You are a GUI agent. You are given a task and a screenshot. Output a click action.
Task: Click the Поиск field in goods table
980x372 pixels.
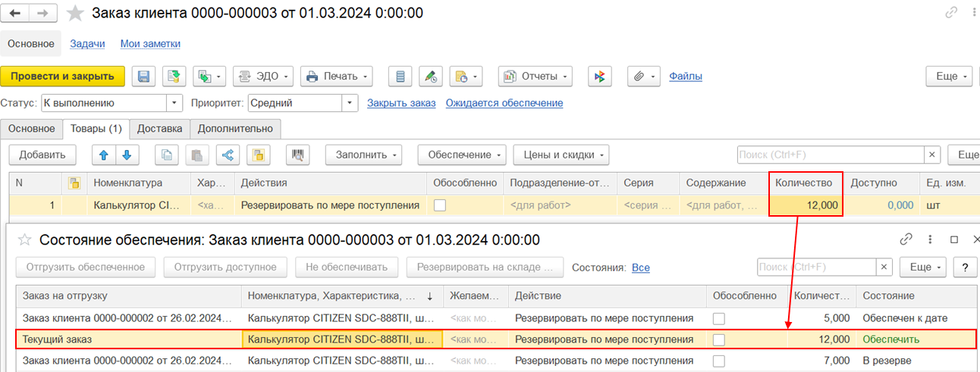(831, 155)
